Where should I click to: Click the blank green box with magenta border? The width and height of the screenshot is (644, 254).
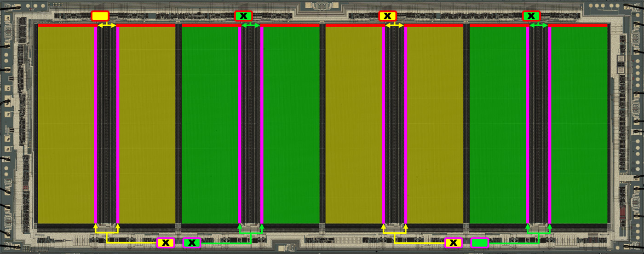pos(479,242)
